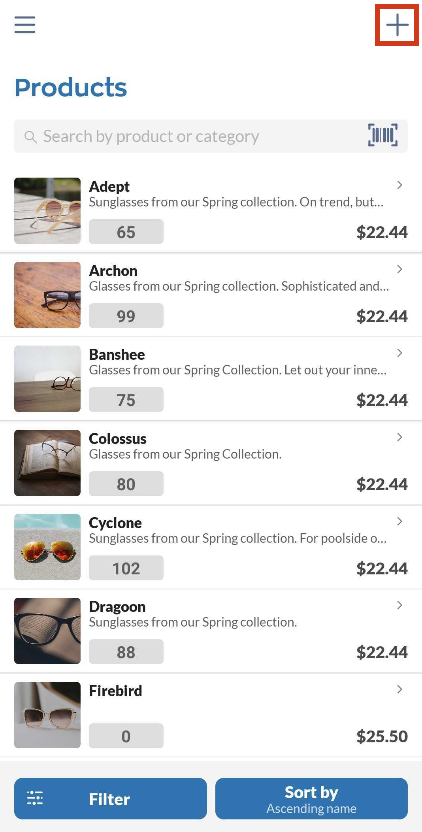The width and height of the screenshot is (422, 832).
Task: Tap the plus icon to add product
Action: 397,25
